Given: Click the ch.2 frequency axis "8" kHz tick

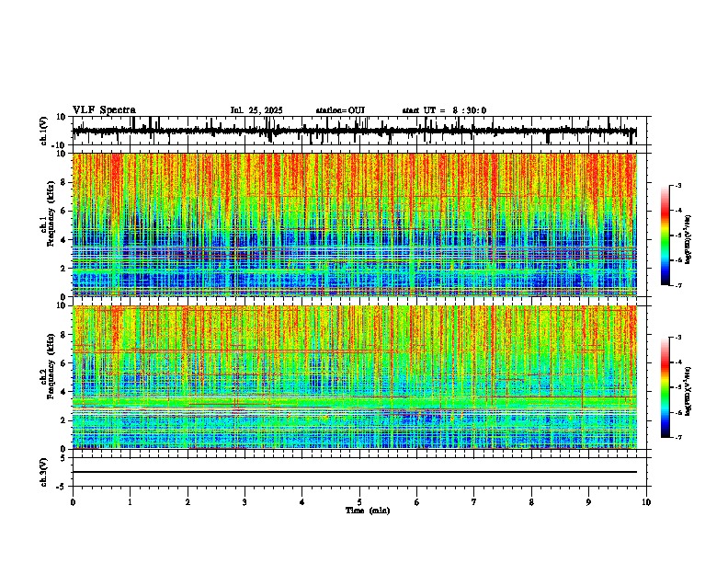Looking at the screenshot, I should (x=64, y=335).
